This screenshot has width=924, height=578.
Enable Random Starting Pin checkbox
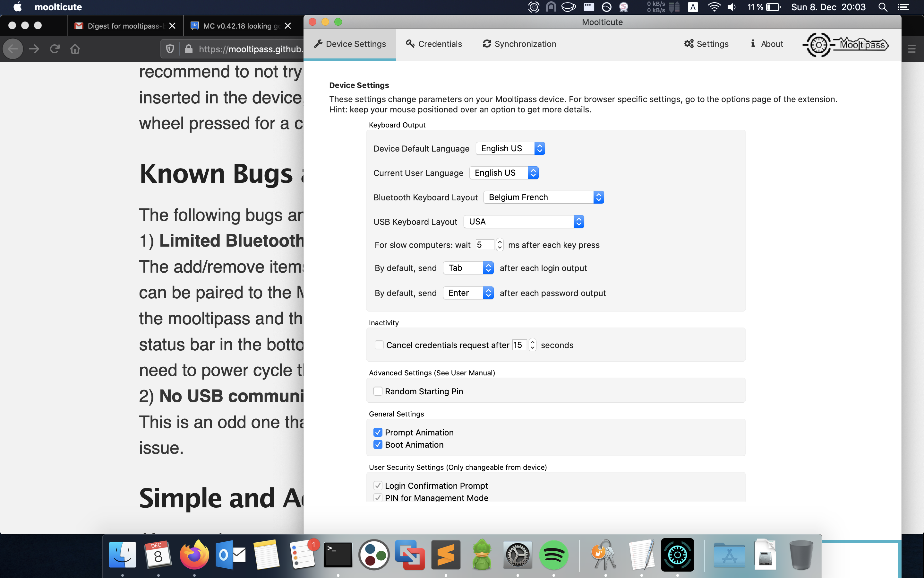click(x=378, y=391)
